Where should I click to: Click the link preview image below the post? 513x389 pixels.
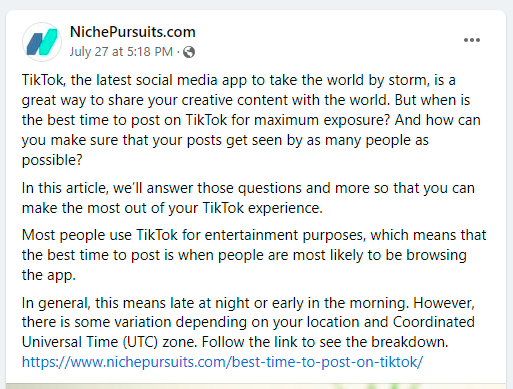pos(256,386)
